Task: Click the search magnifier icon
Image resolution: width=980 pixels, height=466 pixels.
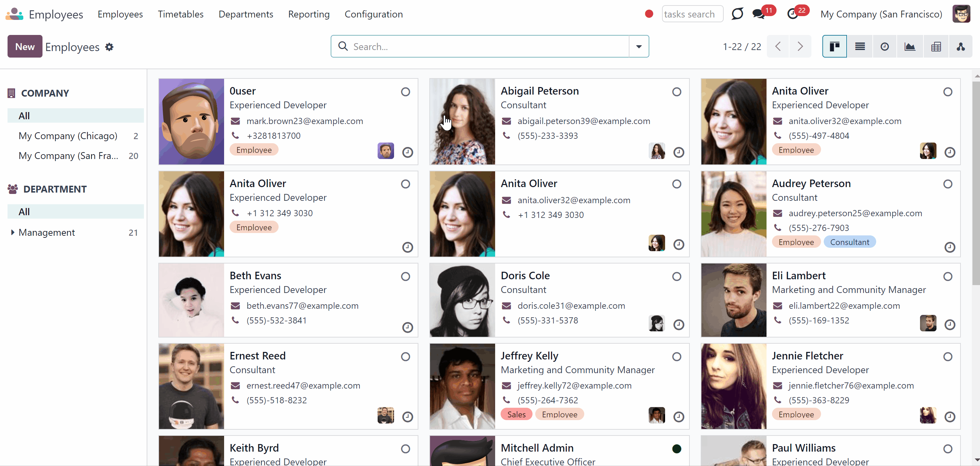Action: pyautogui.click(x=343, y=46)
